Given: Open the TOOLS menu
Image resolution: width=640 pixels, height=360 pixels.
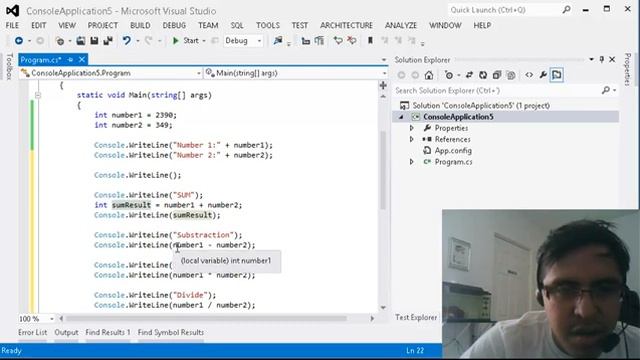Looking at the screenshot, I should click(x=268, y=25).
